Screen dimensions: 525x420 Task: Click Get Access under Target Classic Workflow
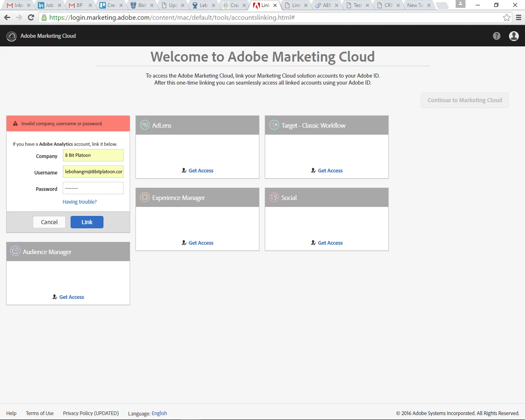(330, 170)
